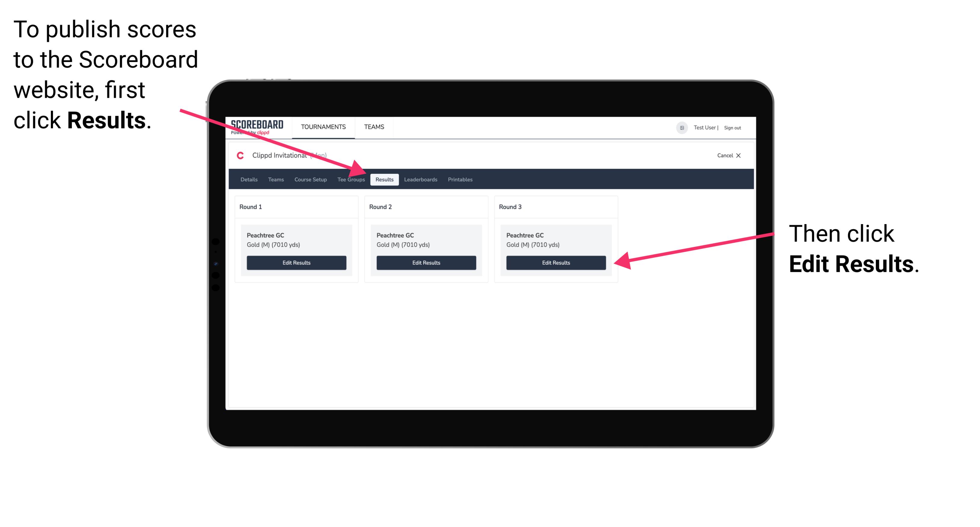Navigate to Printables section
Image resolution: width=980 pixels, height=527 pixels.
459,179
